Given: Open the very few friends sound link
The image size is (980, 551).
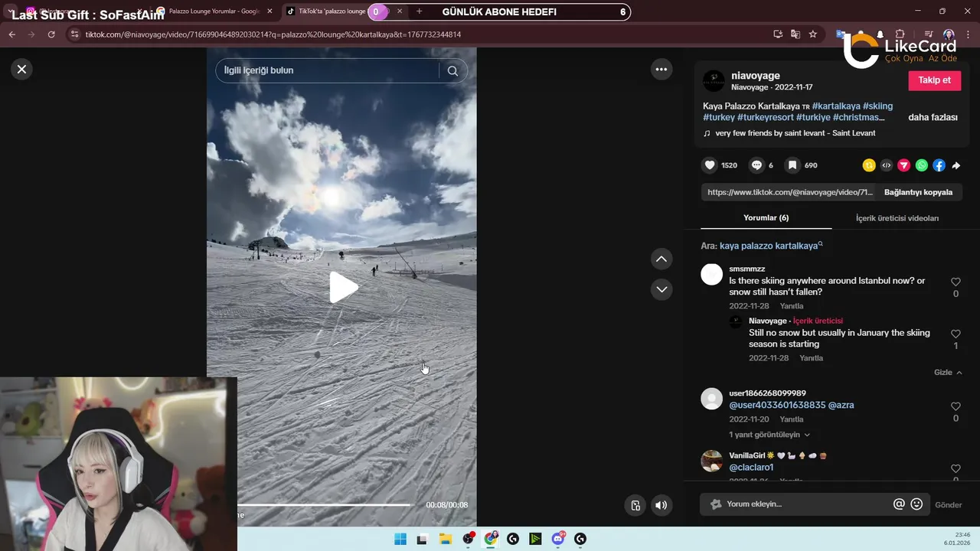Looking at the screenshot, I should tap(795, 133).
